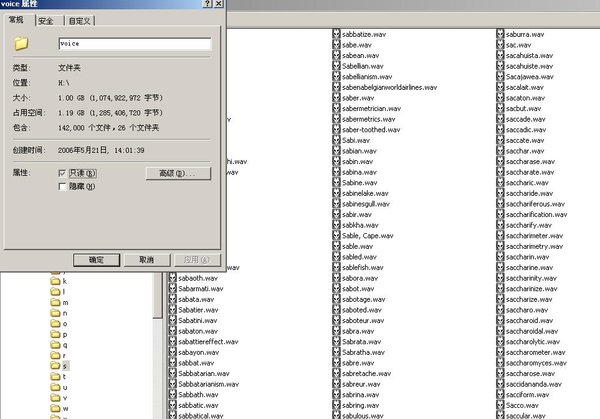
Task: Select the 常规 tab
Action: [17, 19]
